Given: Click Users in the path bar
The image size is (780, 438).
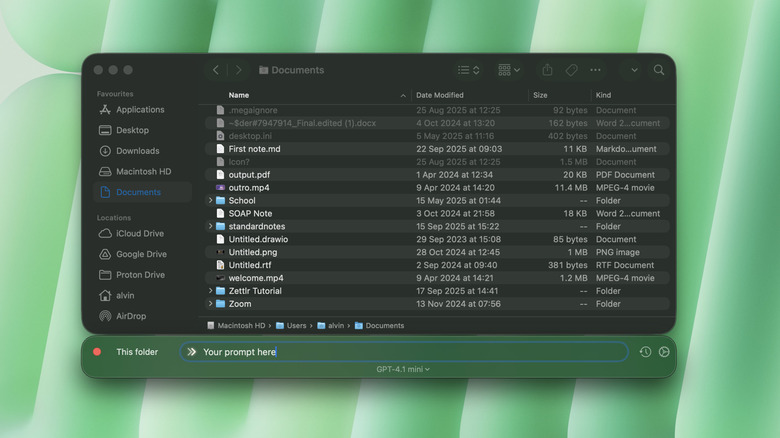Looking at the screenshot, I should click(292, 326).
